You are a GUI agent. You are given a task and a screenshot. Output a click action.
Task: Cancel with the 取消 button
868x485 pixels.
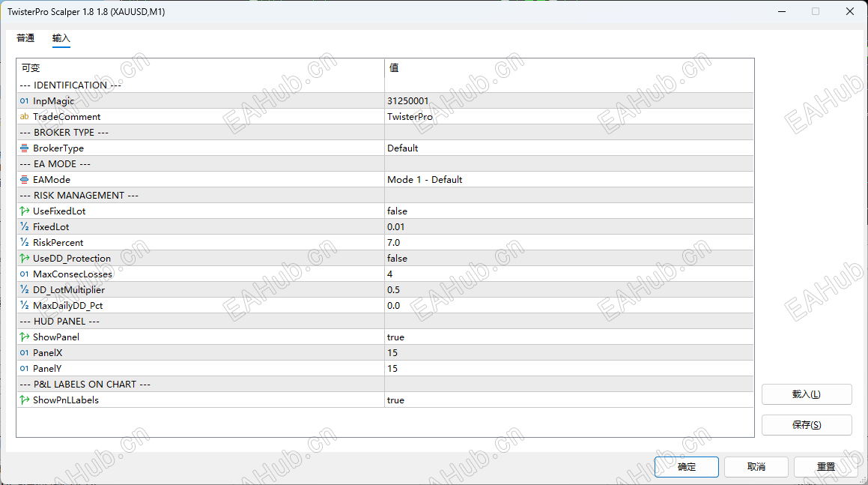(x=756, y=467)
